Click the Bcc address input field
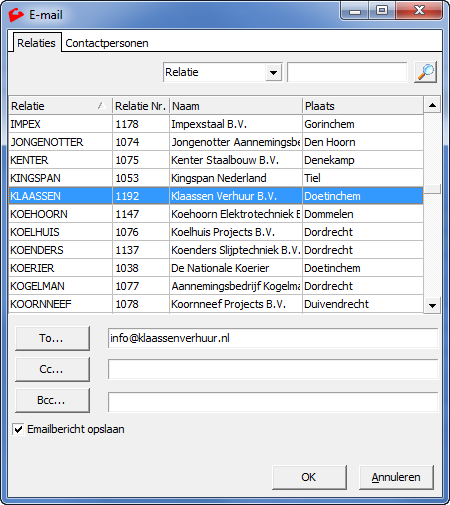Viewport: 450px width, 505px height. coord(273,402)
